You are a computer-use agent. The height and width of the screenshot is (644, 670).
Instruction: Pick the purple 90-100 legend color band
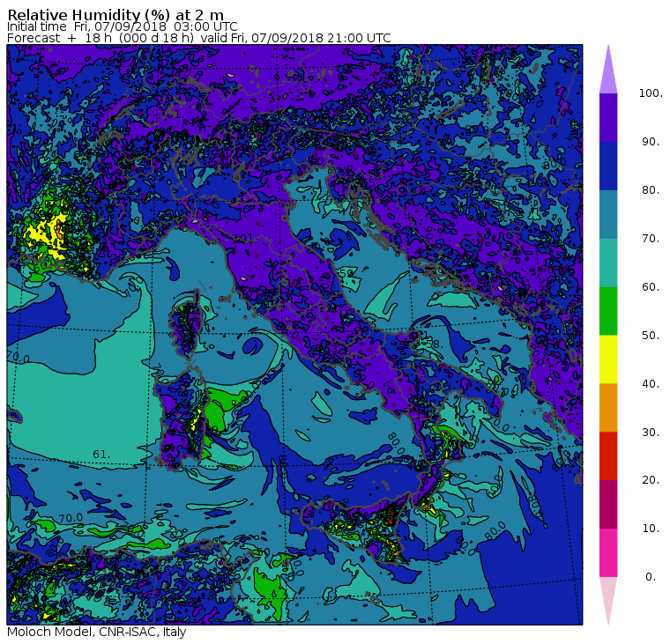[608, 117]
